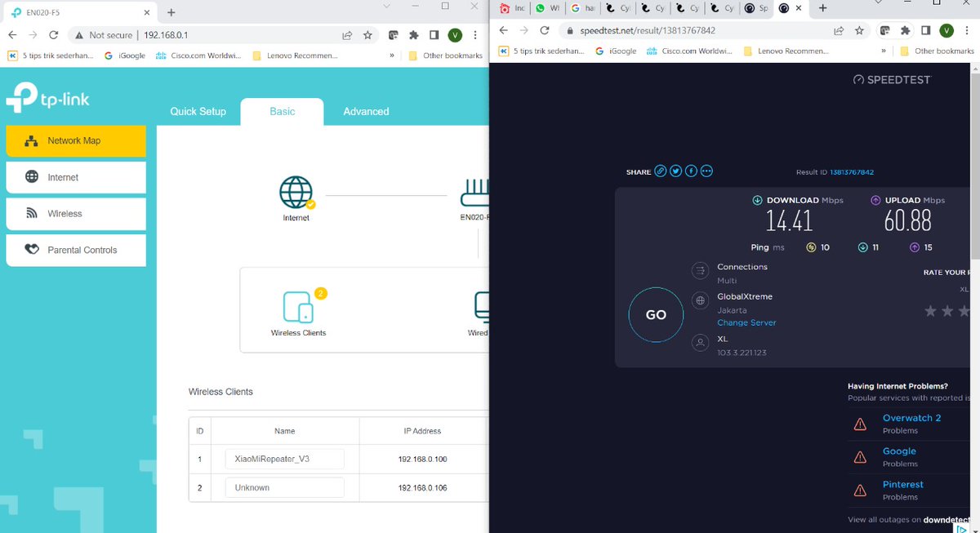Image resolution: width=980 pixels, height=533 pixels.
Task: Open Internet settings in TP-Link sidebar
Action: point(76,177)
